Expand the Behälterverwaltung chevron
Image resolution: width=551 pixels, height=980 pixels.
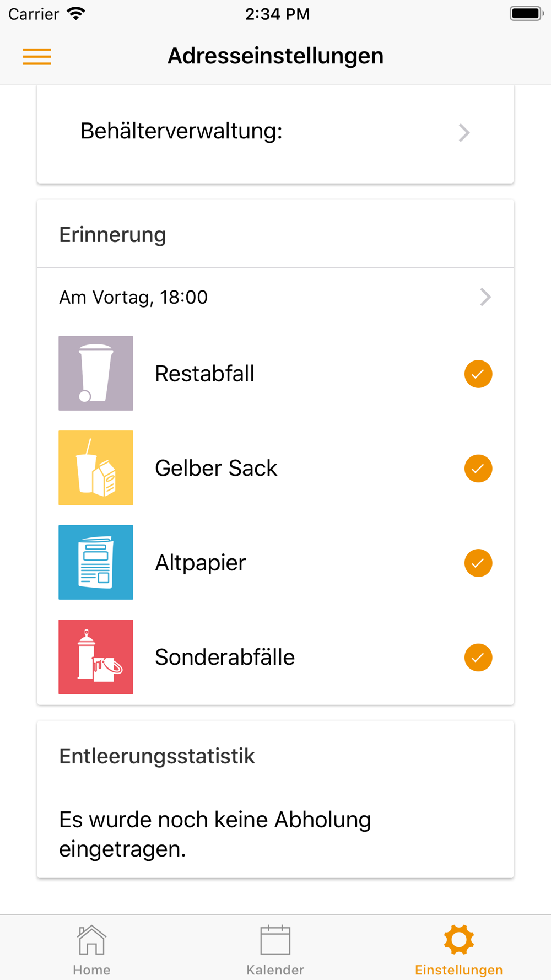[464, 132]
